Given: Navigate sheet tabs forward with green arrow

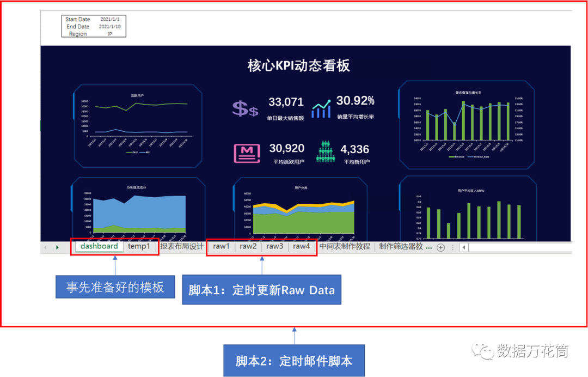Looking at the screenshot, I should click(x=57, y=247).
